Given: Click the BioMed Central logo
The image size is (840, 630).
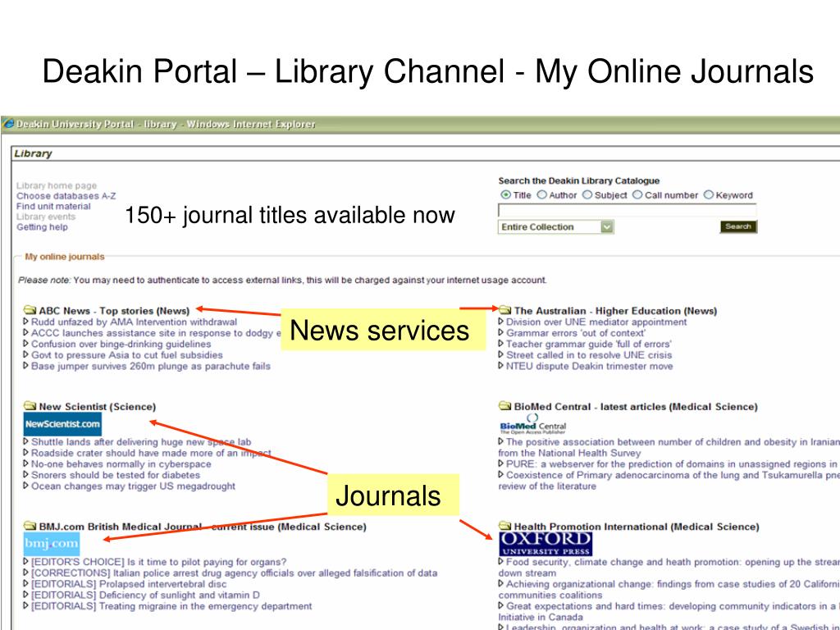Looking at the screenshot, I should [532, 424].
